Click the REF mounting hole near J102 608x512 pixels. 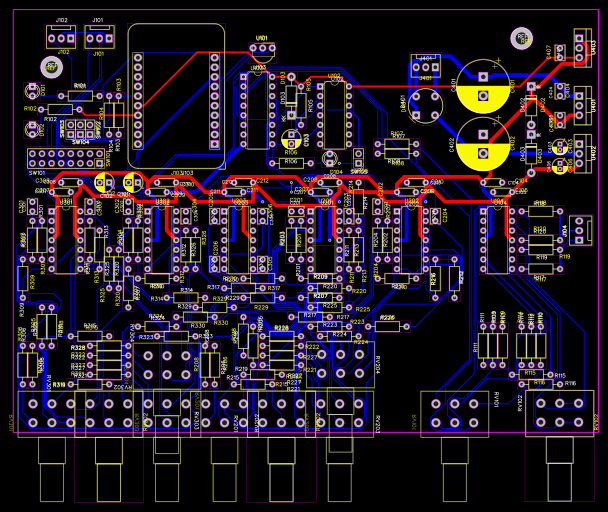(52, 67)
